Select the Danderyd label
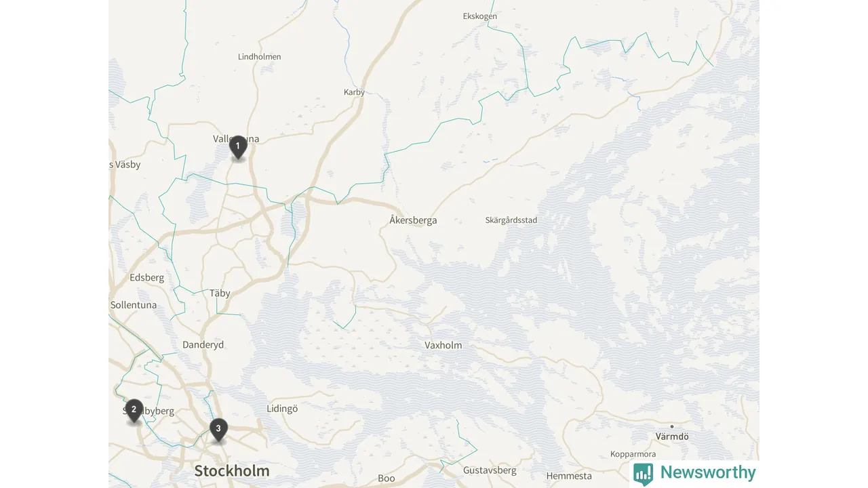The height and width of the screenshot is (488, 868). pyautogui.click(x=203, y=345)
